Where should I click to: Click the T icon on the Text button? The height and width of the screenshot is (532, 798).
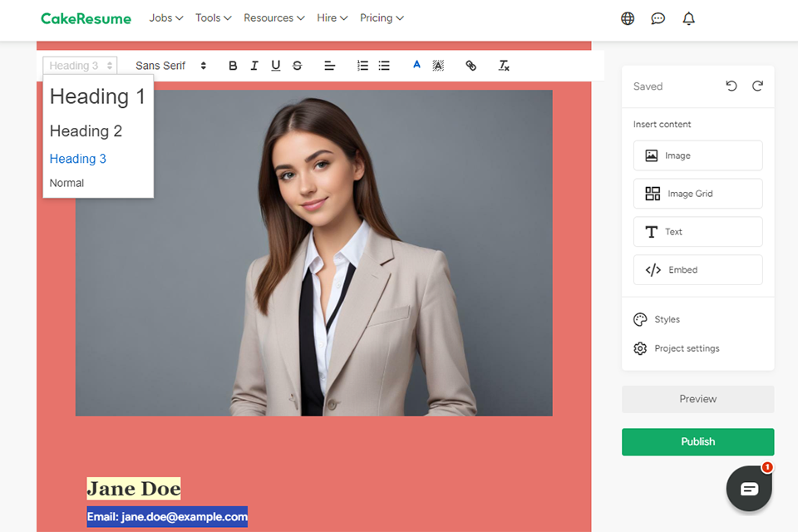pyautogui.click(x=651, y=232)
